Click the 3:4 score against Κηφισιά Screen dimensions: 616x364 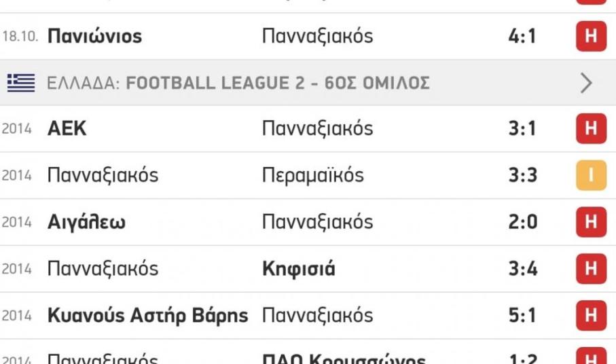pyautogui.click(x=522, y=270)
